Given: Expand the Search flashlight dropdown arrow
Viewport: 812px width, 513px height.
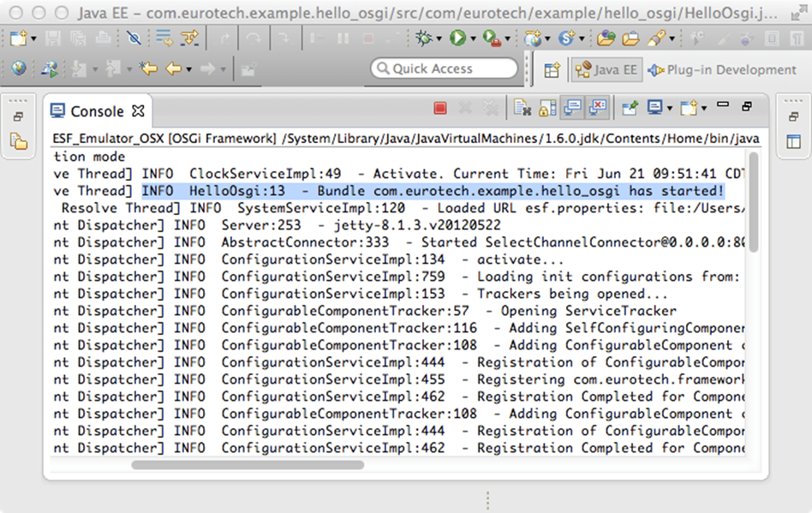Looking at the screenshot, I should point(672,39).
